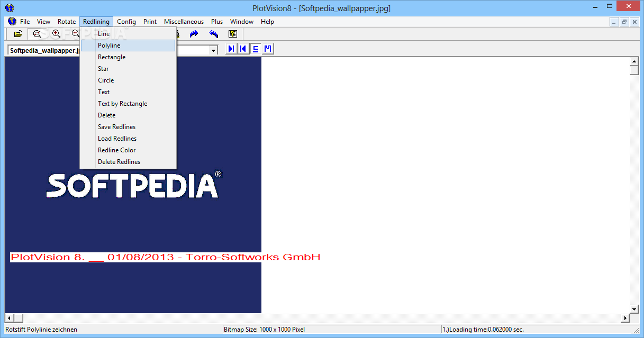Viewport: 644px width, 338px height.
Task: Click the previous page arrow icon
Action: (243, 49)
